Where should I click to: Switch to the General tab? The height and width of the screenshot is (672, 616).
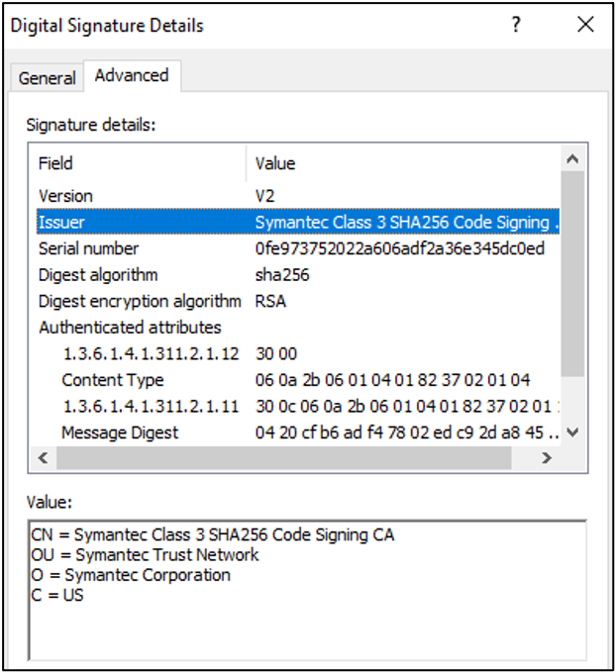47,78
